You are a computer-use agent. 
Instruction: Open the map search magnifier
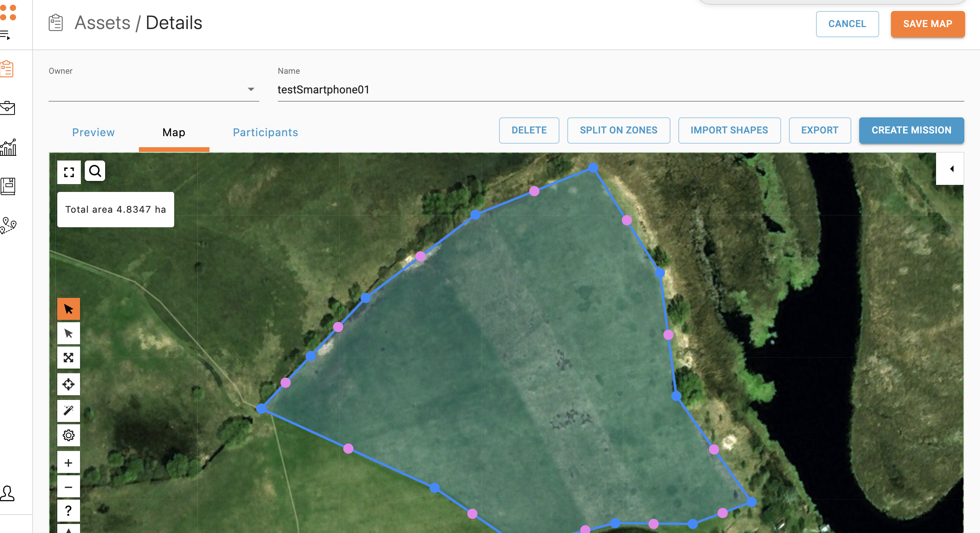pos(95,171)
